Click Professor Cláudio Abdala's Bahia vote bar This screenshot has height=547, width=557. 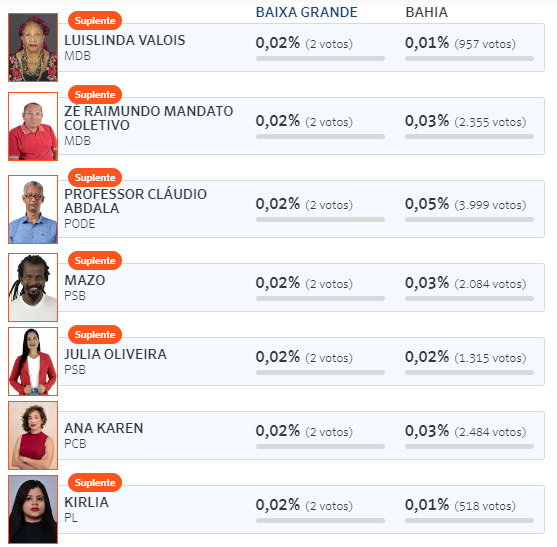pos(469,219)
